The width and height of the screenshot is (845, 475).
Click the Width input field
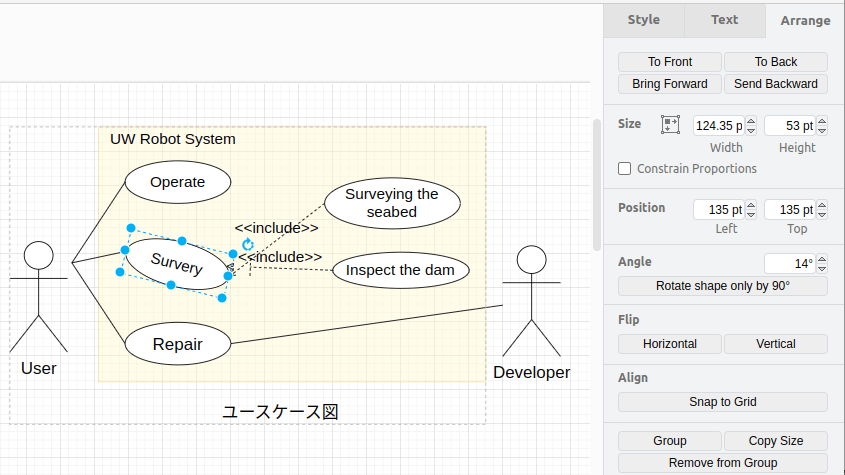pyautogui.click(x=719, y=126)
